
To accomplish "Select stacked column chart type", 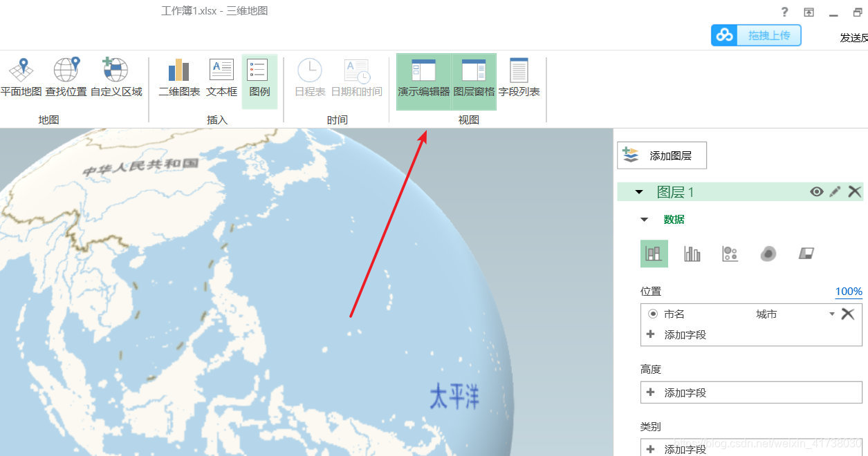I will click(654, 254).
